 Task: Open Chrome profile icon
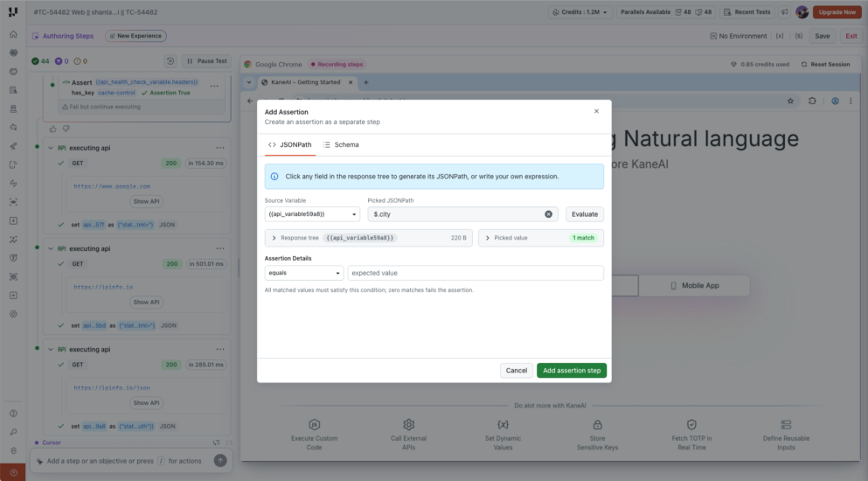pos(835,101)
